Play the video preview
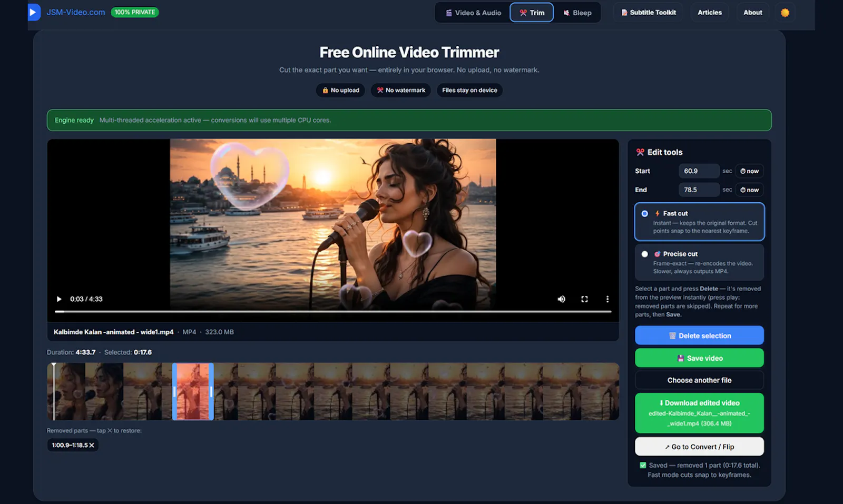This screenshot has height=504, width=843. click(x=59, y=299)
